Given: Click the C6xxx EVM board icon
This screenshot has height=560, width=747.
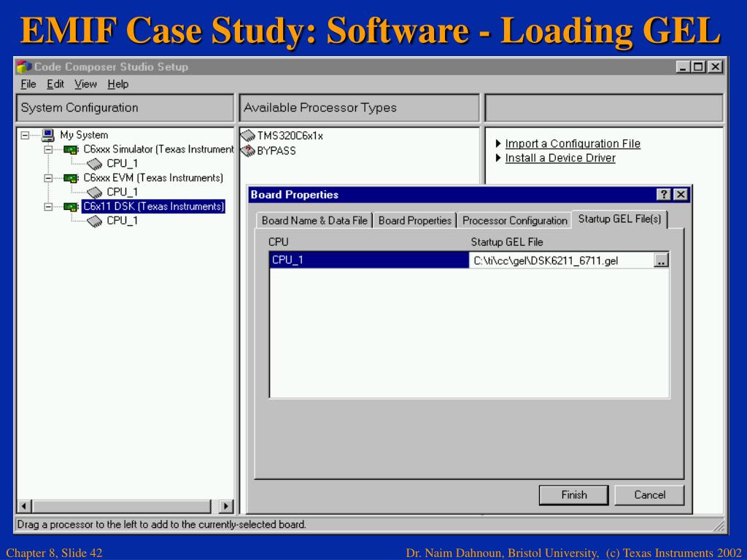Looking at the screenshot, I should (71, 178).
